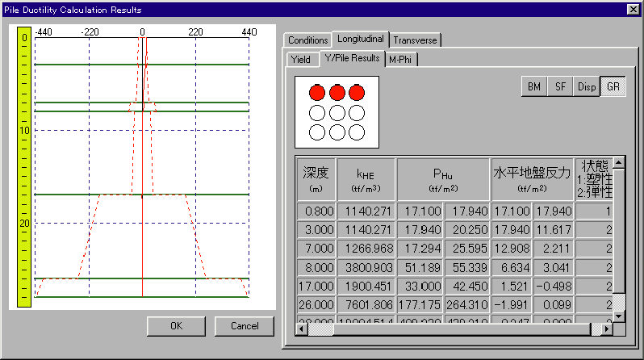This screenshot has height=360, width=644.
Task: Confirm with the OK button
Action: (176, 326)
